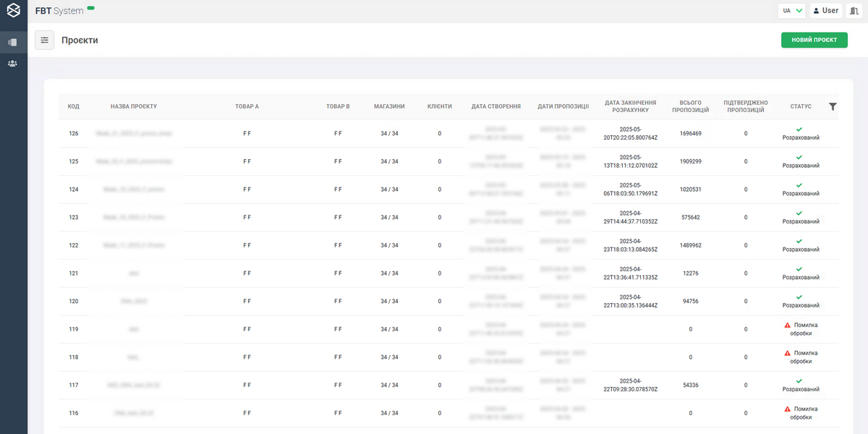
Task: Click the green status indicator beside FBT System
Action: 90,8
